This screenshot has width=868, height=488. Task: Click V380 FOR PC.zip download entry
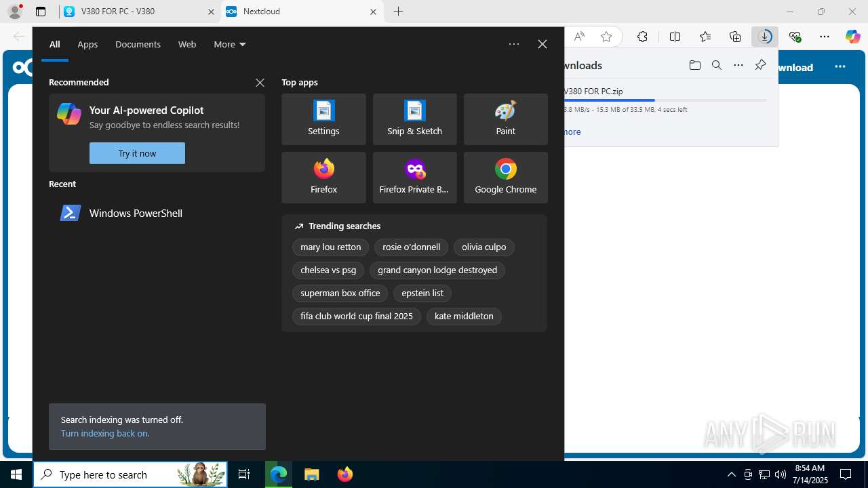(x=670, y=100)
